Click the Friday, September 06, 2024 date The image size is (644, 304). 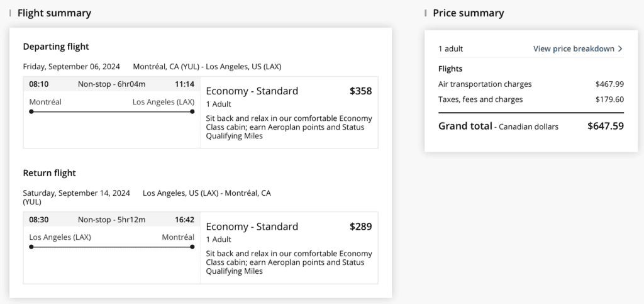[73, 67]
